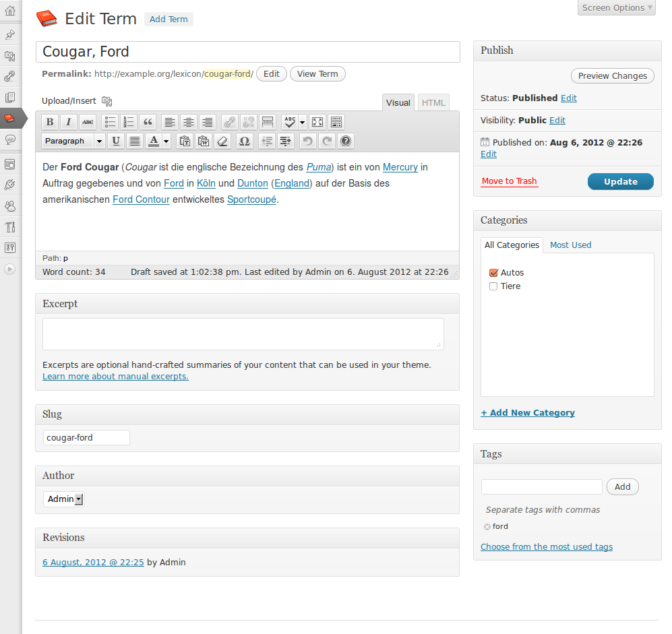This screenshot has width=672, height=634.
Task: Open the Author Admin dropdown
Action: (64, 499)
